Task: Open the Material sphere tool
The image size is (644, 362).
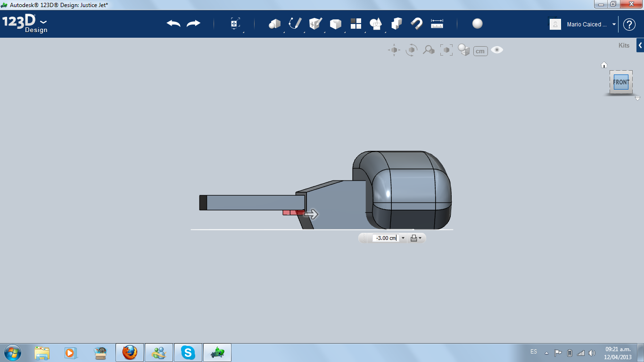Action: coord(478,24)
